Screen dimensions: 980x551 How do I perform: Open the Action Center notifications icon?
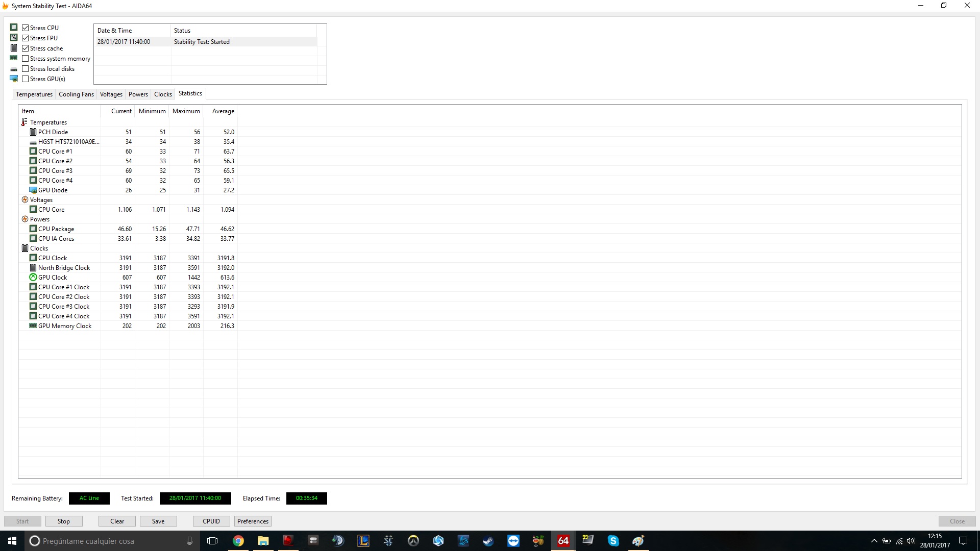(963, 541)
